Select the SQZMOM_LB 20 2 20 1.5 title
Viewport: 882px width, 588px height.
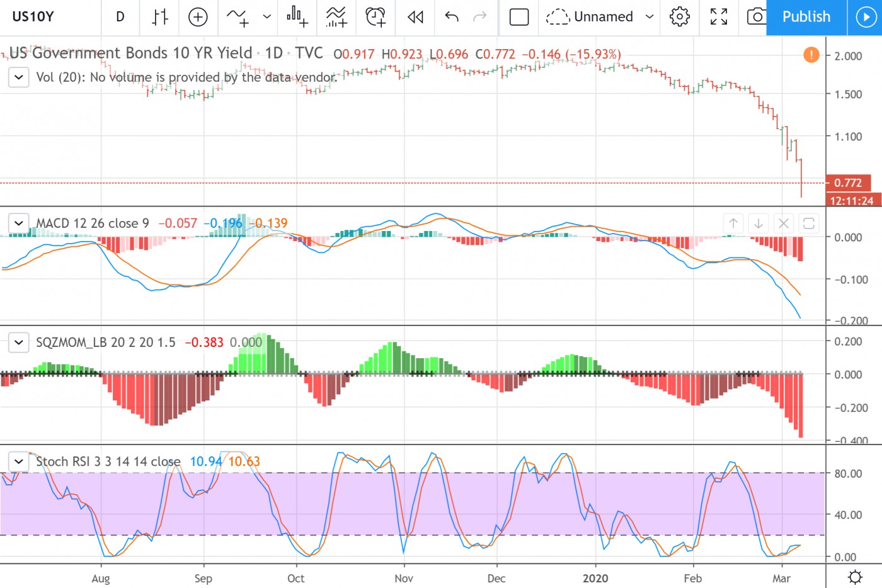click(x=106, y=342)
